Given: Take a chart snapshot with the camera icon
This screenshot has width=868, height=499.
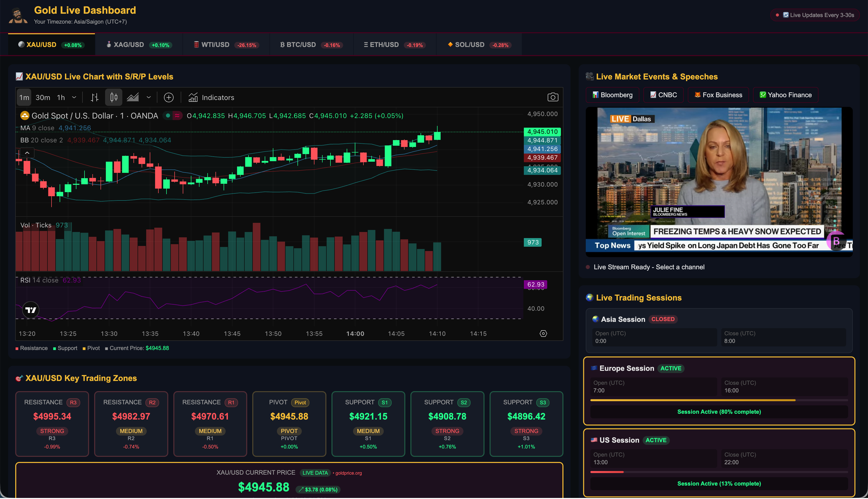Looking at the screenshot, I should 553,97.
